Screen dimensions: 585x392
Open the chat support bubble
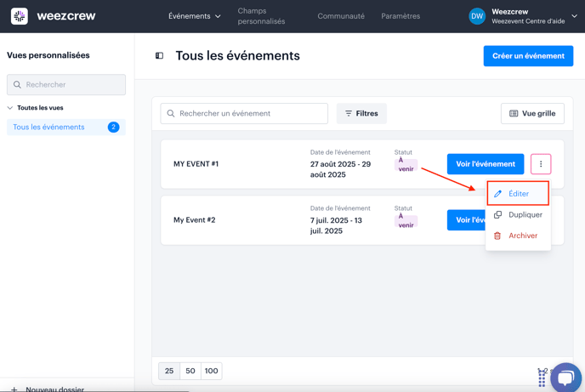(x=565, y=378)
